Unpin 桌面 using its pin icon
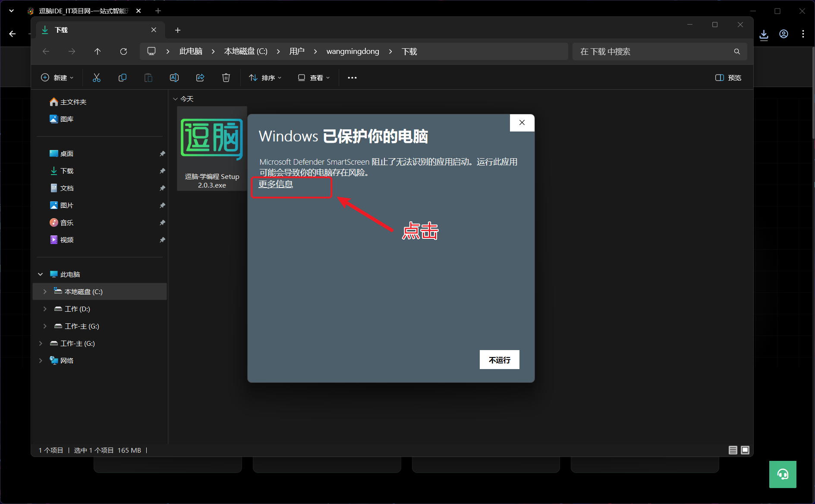Screen dimensions: 815x504 (162, 153)
